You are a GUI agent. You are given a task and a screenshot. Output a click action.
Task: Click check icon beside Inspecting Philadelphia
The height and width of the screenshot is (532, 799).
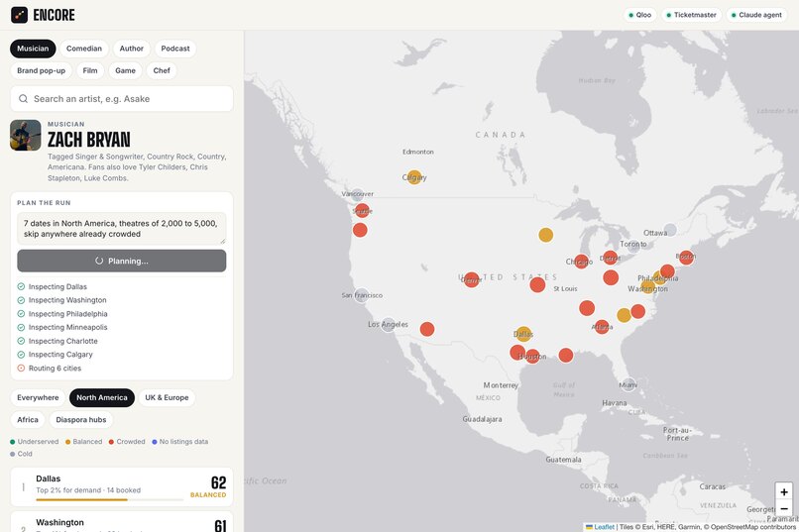coord(21,314)
